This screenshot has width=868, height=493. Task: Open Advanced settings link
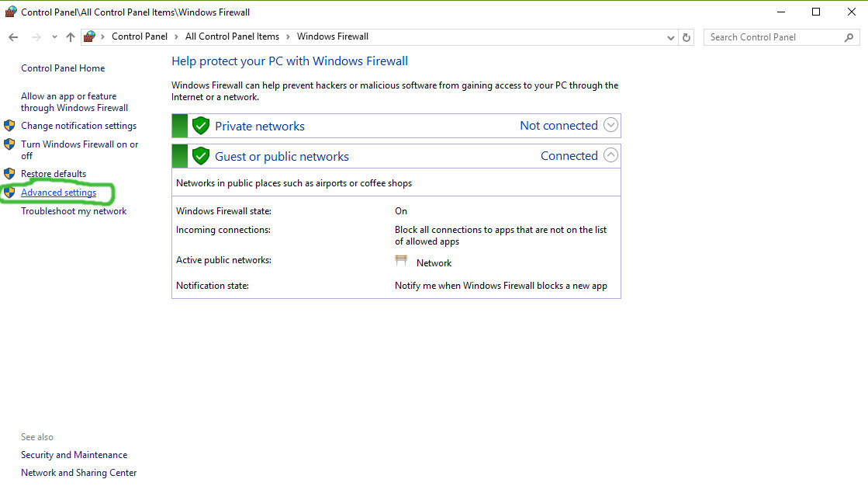tap(59, 193)
